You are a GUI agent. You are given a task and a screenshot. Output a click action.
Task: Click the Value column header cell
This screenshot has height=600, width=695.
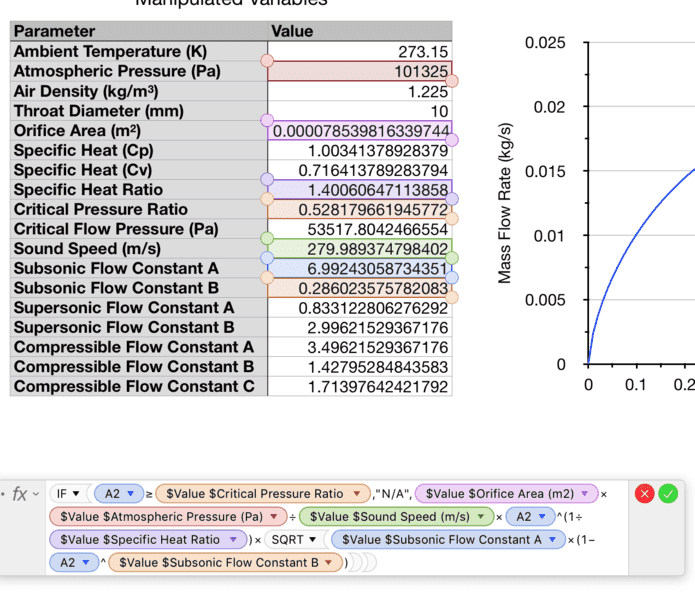(360, 32)
